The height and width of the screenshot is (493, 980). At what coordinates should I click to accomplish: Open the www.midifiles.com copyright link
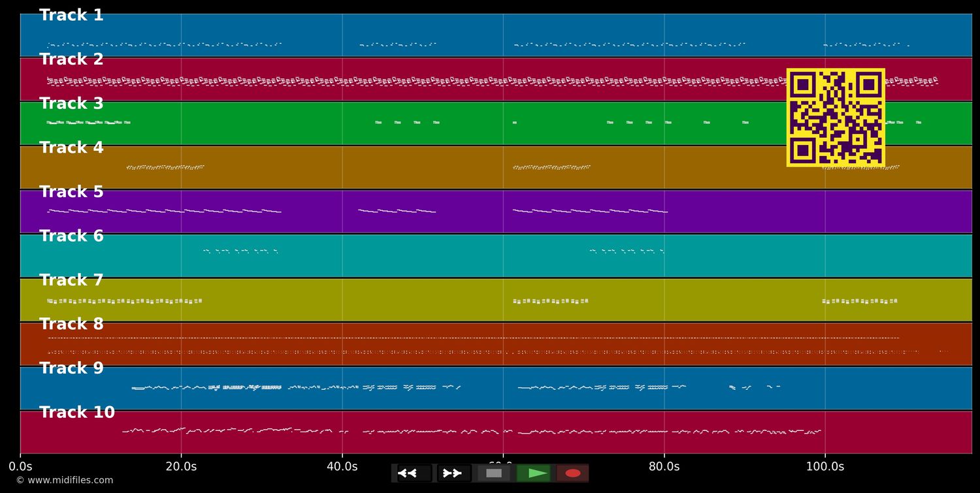pos(65,481)
